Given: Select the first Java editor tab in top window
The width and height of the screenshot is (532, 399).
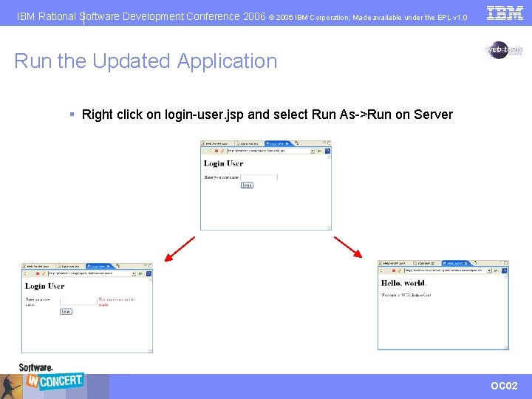Looking at the screenshot, I should 216,144.
